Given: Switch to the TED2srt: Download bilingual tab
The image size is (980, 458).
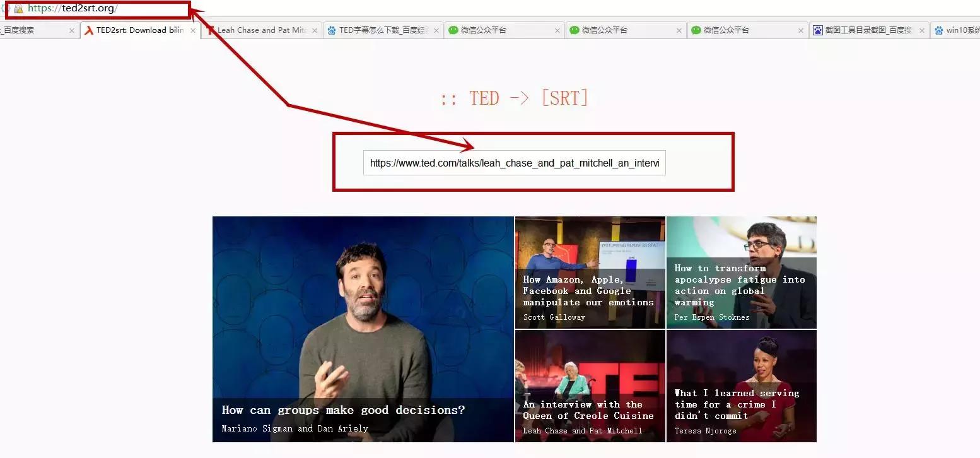Looking at the screenshot, I should (139, 30).
